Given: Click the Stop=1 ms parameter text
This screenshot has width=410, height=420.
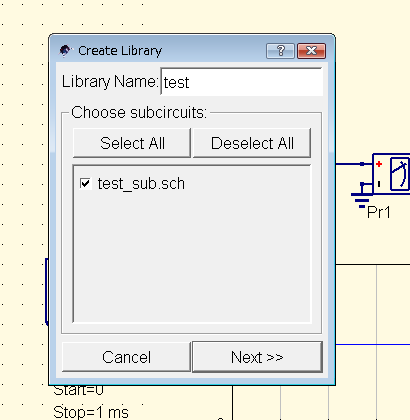Looking at the screenshot, I should click(91, 412).
